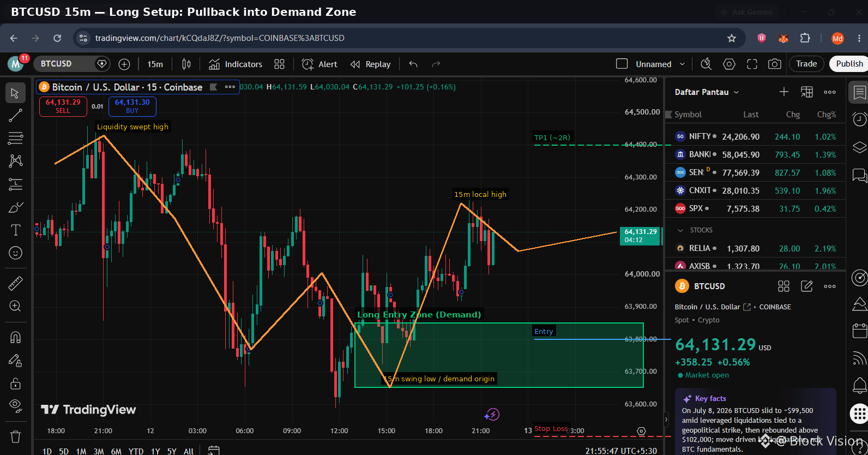
Task: Open Alerts panel in right sidebar
Action: (x=859, y=119)
